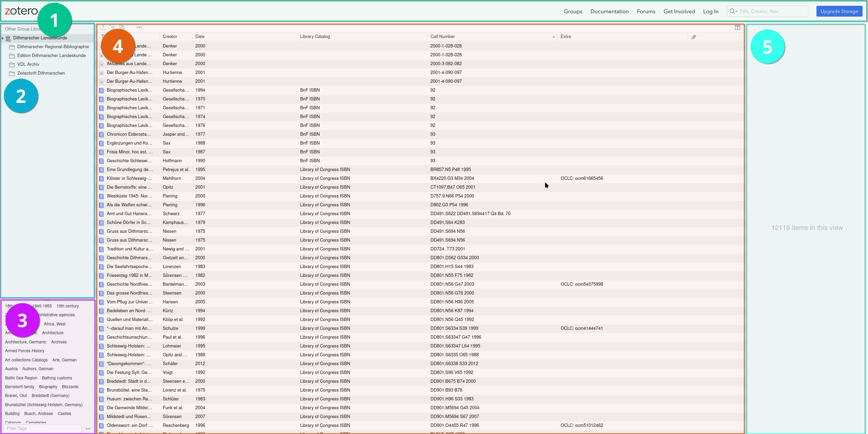Sort by the Library Catalog column header

point(315,37)
